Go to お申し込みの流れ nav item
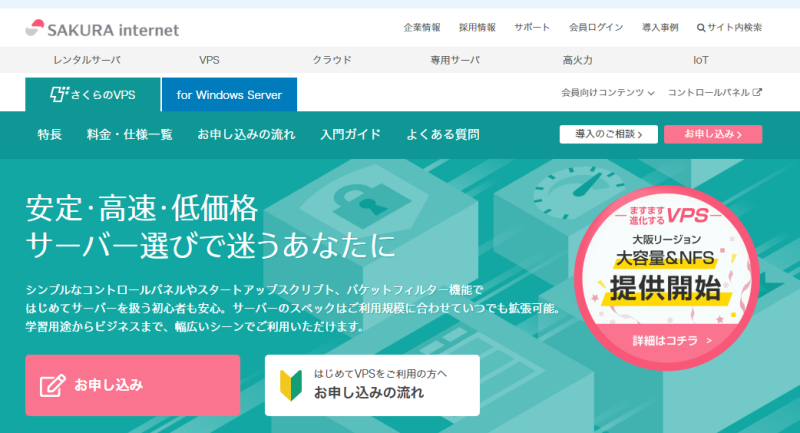The width and height of the screenshot is (800, 433). click(x=246, y=135)
